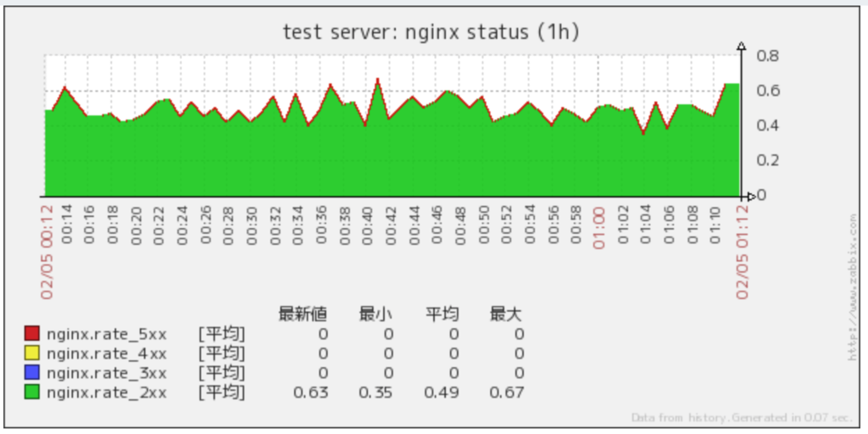868x434 pixels.
Task: Click the 0.6 y-axis label
Action: pyautogui.click(x=766, y=91)
